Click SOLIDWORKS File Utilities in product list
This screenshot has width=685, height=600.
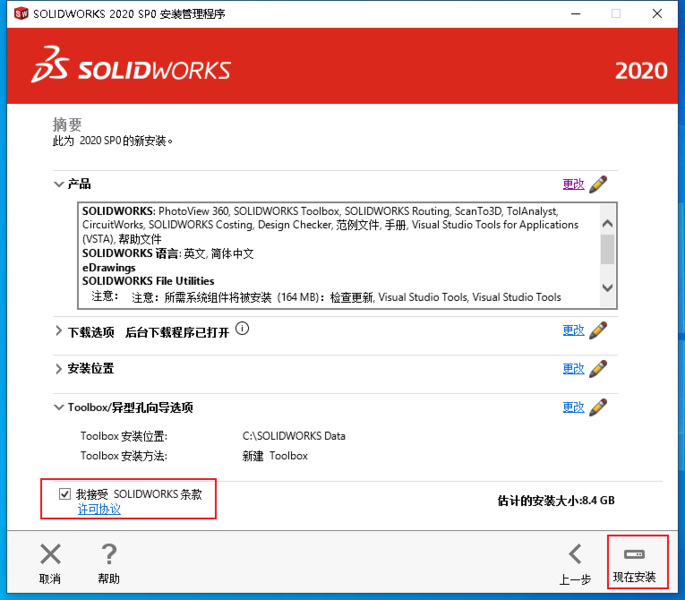pyautogui.click(x=148, y=281)
